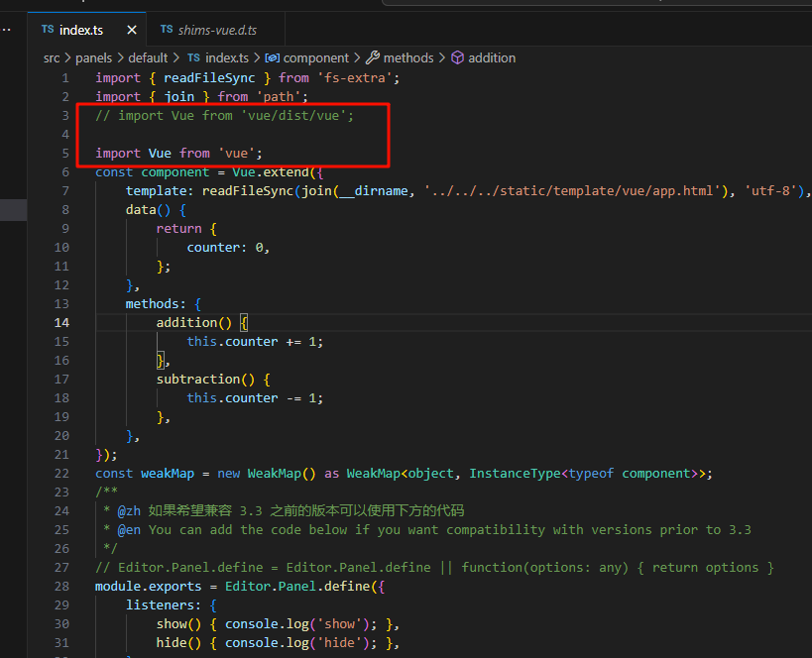Click the variable icon before 'component' breadcrumb
812x658 pixels.
coord(273,58)
